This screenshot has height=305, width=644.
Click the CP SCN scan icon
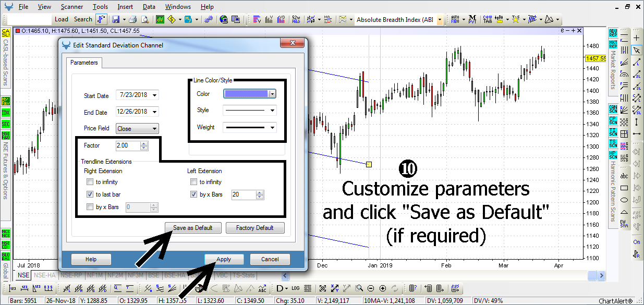pyautogui.click(x=613, y=120)
